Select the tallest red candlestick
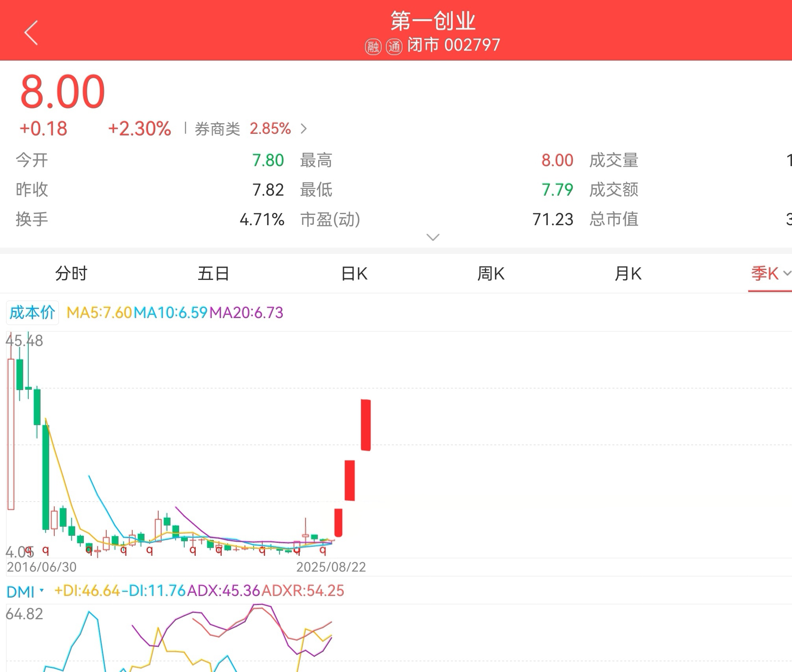792x672 pixels. click(366, 425)
